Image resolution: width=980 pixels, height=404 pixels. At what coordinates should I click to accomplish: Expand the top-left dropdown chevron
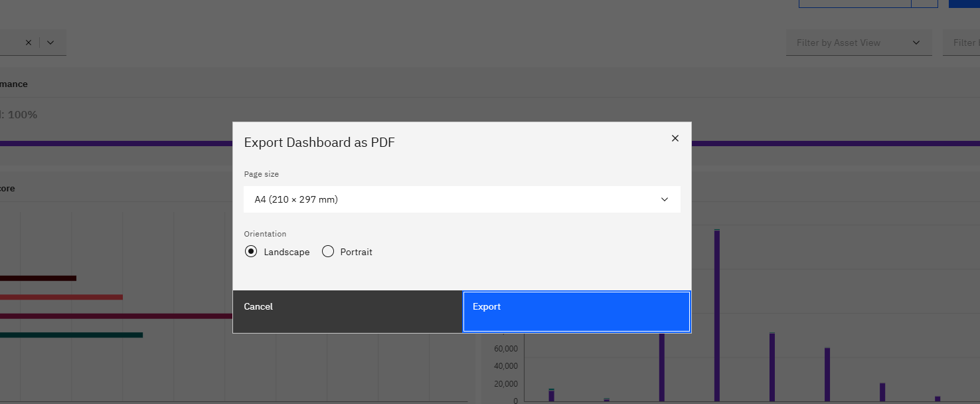(50, 43)
